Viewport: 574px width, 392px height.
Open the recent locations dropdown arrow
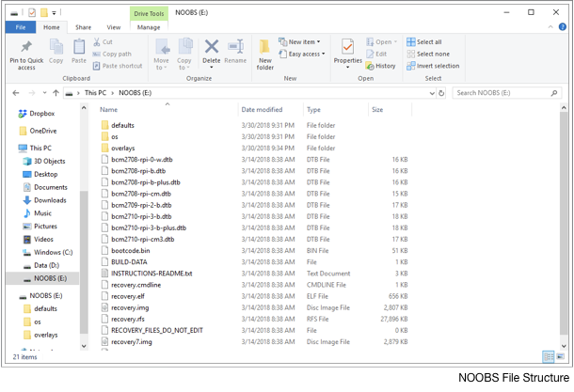coord(44,93)
